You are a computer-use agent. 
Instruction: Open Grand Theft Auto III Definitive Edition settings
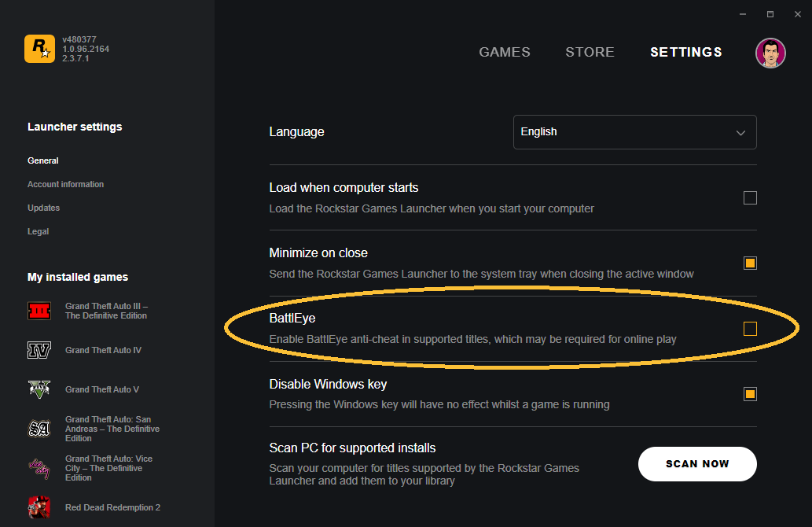(x=107, y=311)
